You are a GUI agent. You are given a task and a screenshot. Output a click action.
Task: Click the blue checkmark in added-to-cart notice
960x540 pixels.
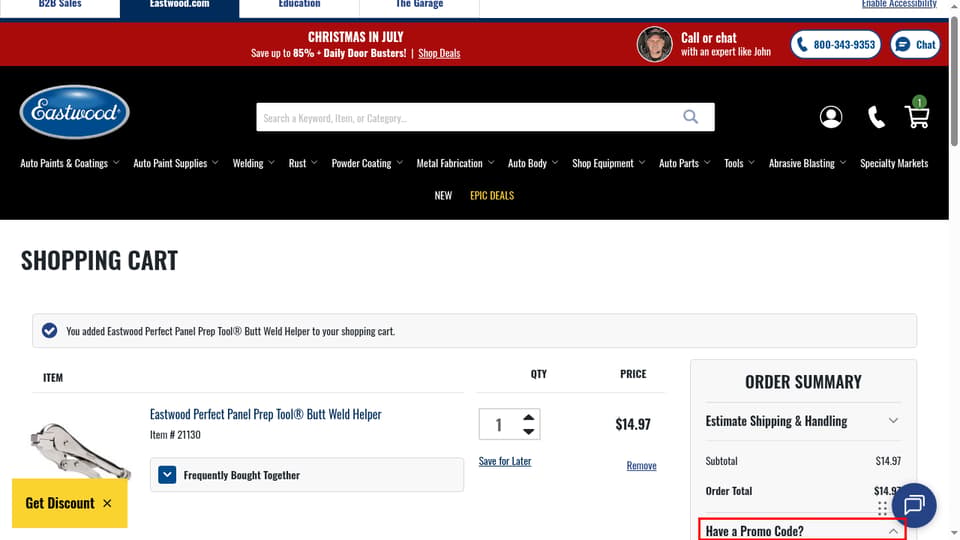pyautogui.click(x=50, y=331)
